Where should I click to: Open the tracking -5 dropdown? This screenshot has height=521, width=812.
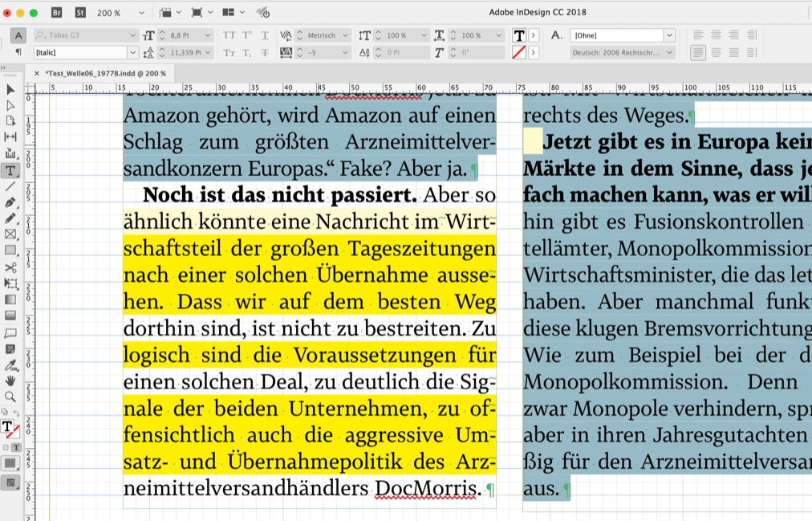tap(345, 52)
